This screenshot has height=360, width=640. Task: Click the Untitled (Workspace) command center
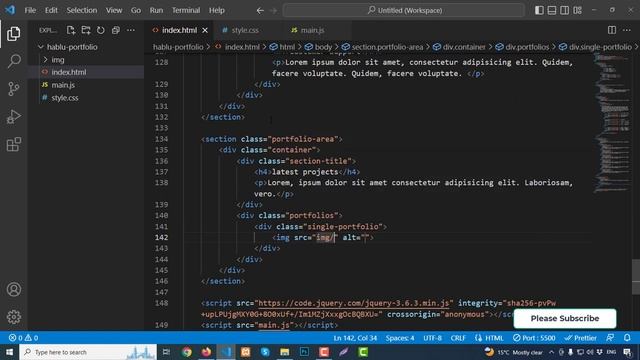[x=404, y=10]
